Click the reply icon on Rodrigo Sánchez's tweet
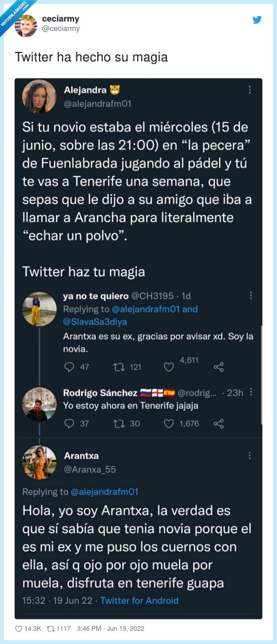Viewport: 277px width, 644px height. 69,424
